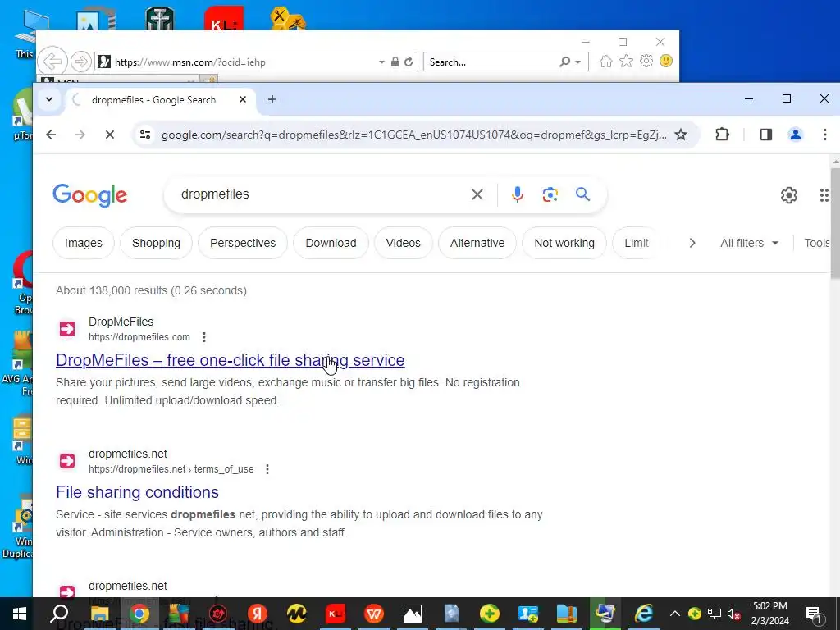Click the dropmefiles.com result favicon
The image size is (840, 630).
pyautogui.click(x=67, y=329)
